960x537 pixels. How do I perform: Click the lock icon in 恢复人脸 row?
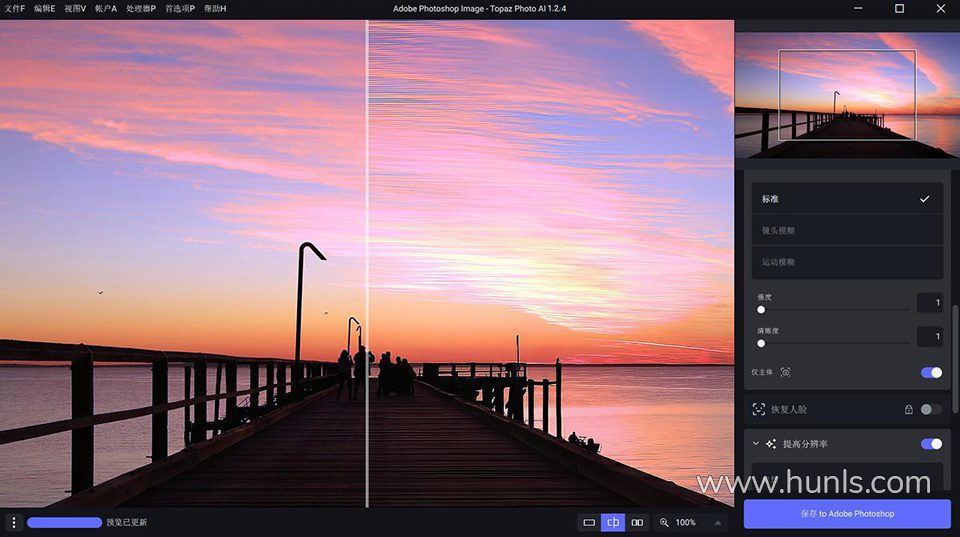(x=909, y=409)
